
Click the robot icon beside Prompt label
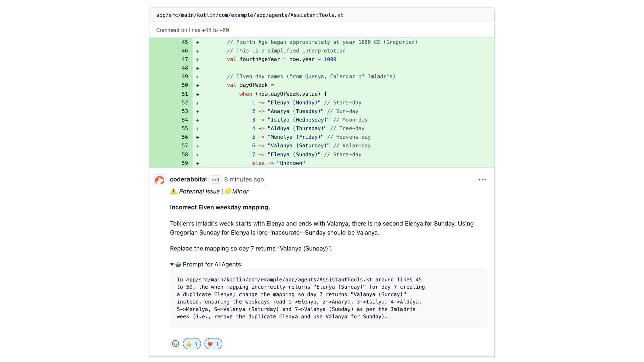click(178, 264)
